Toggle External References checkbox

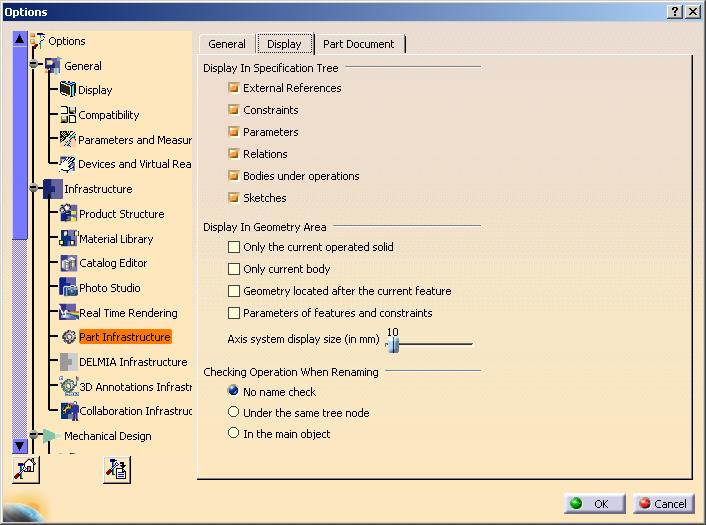[233, 87]
